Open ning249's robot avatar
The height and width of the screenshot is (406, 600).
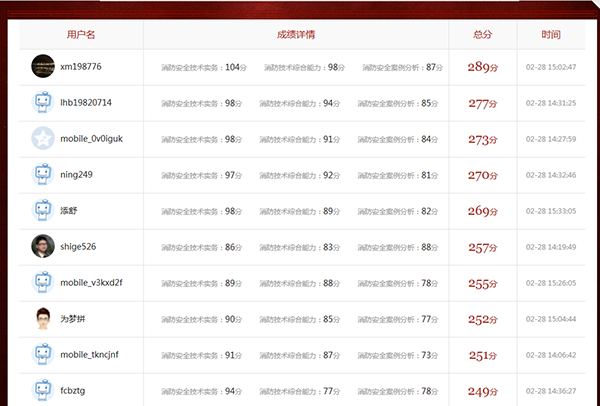[43, 175]
